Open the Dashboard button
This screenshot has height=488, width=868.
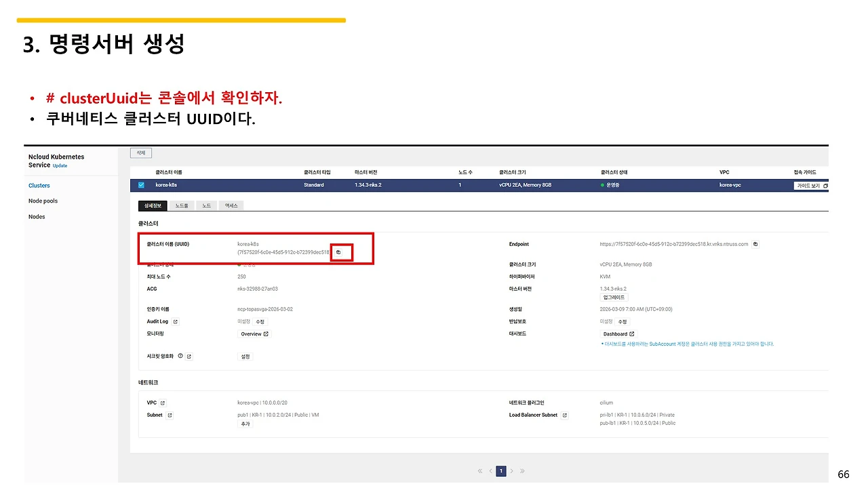point(618,334)
